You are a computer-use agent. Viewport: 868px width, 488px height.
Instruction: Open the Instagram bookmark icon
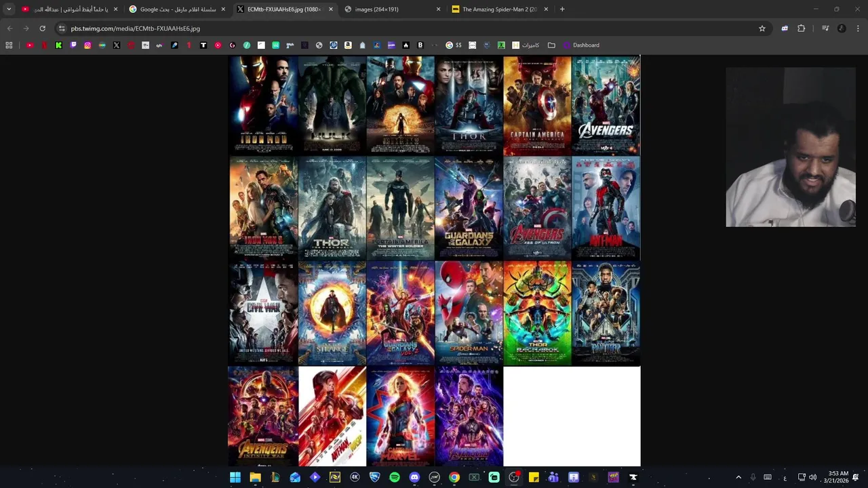point(87,45)
